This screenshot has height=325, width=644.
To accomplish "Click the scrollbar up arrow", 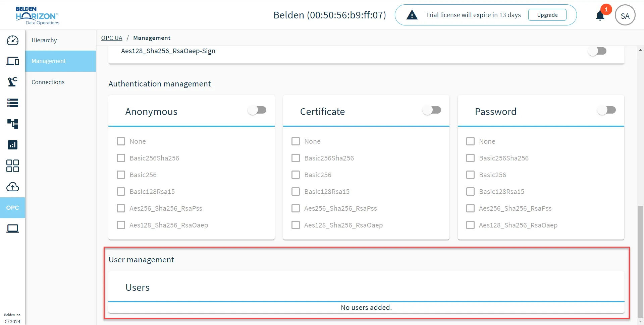I will pyautogui.click(x=640, y=50).
